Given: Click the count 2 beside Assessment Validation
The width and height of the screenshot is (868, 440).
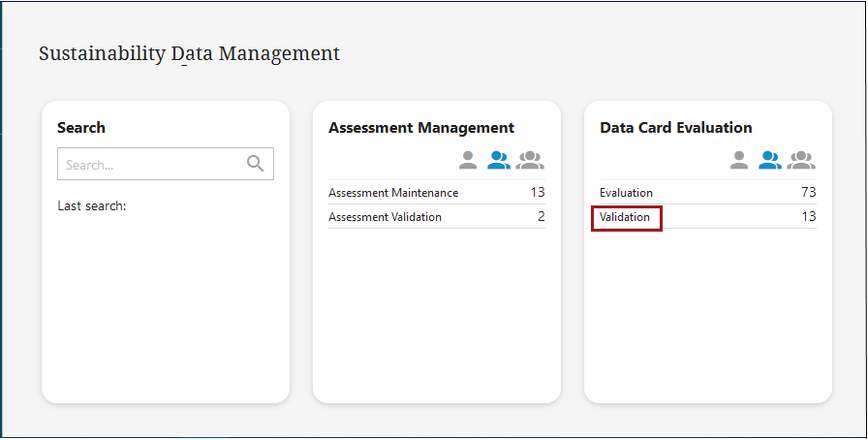Looking at the screenshot, I should pyautogui.click(x=542, y=217).
